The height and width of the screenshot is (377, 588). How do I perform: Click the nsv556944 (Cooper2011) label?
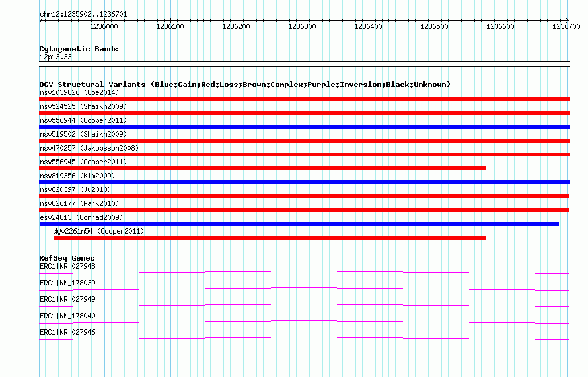pyautogui.click(x=83, y=120)
